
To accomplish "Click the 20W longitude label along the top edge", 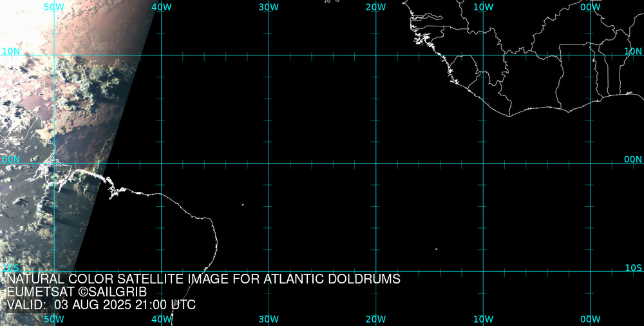I will (x=376, y=7).
